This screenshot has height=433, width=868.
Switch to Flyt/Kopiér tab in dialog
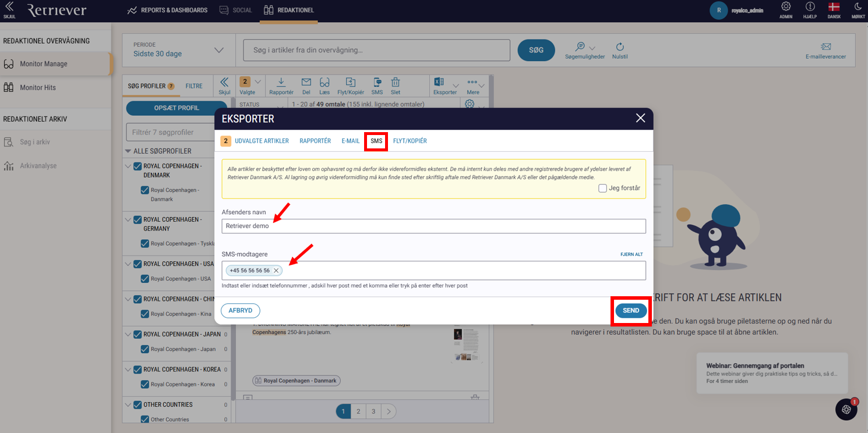coord(410,141)
